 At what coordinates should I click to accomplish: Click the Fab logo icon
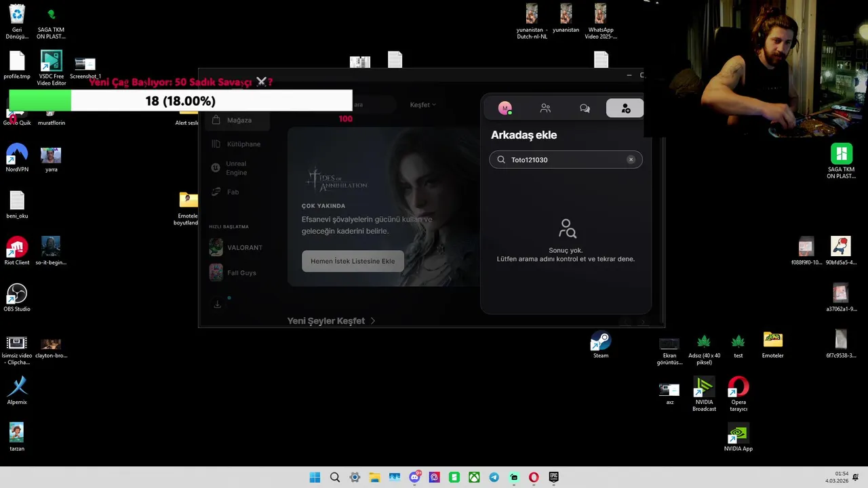[216, 192]
